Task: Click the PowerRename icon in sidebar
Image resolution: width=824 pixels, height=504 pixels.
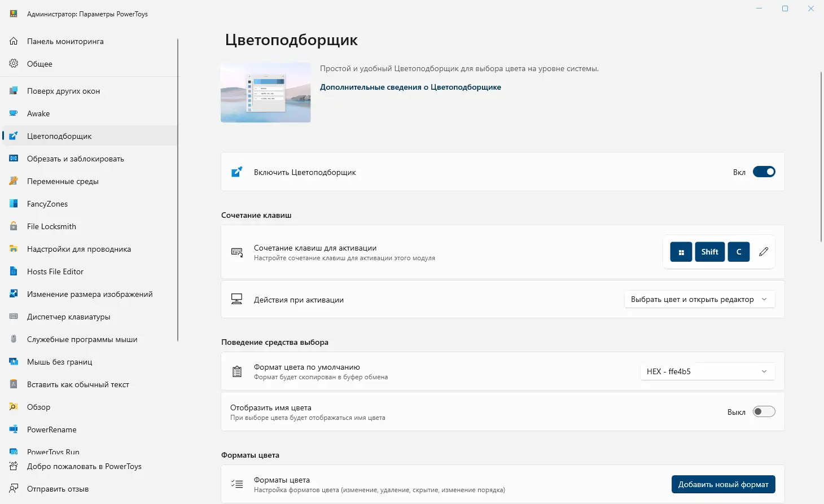Action: click(14, 430)
